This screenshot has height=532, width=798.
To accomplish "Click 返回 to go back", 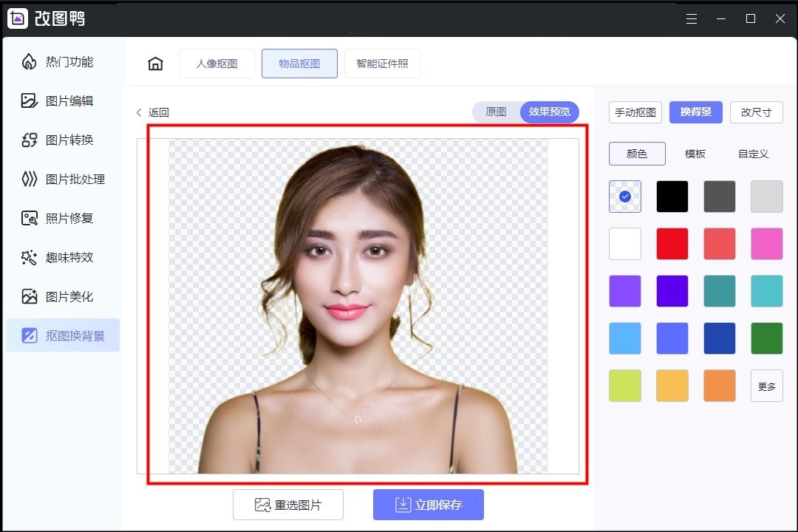I will 154,112.
